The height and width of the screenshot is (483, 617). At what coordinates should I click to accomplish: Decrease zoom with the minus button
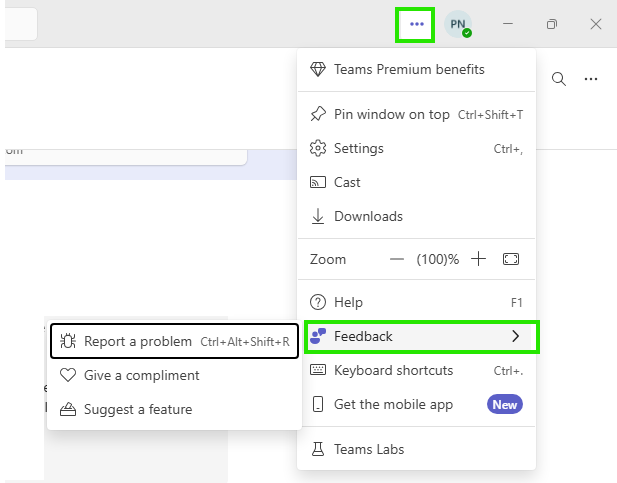click(x=397, y=259)
